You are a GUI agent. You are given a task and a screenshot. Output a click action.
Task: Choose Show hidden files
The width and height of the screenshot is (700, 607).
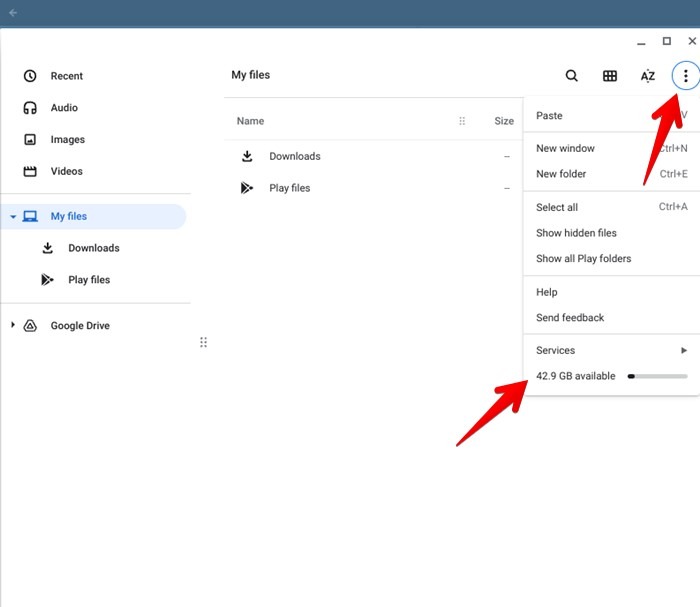point(576,233)
